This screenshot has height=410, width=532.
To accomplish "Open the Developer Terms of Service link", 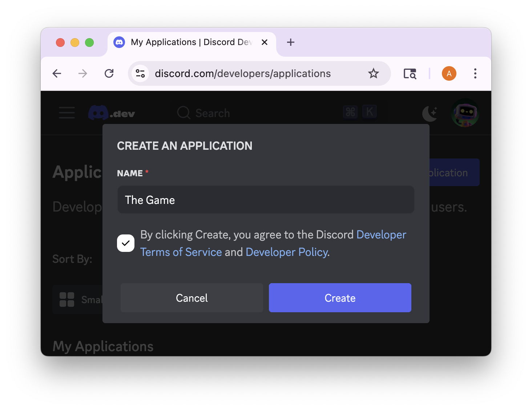I will (x=181, y=252).
